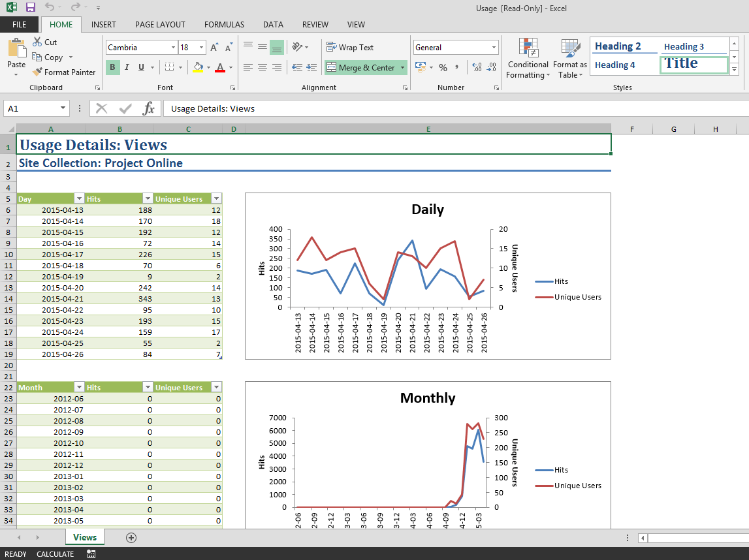Open the Day column filter dropdown
This screenshot has width=749, height=560.
point(79,198)
